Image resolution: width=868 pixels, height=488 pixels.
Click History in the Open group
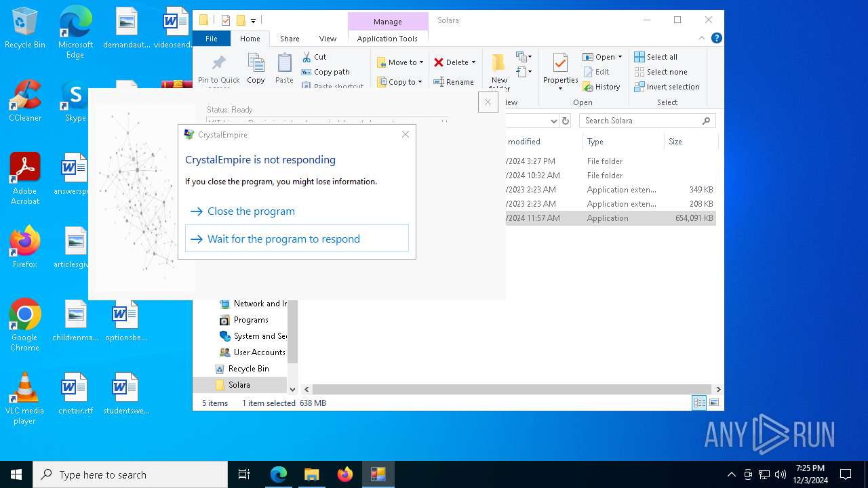pyautogui.click(x=601, y=87)
